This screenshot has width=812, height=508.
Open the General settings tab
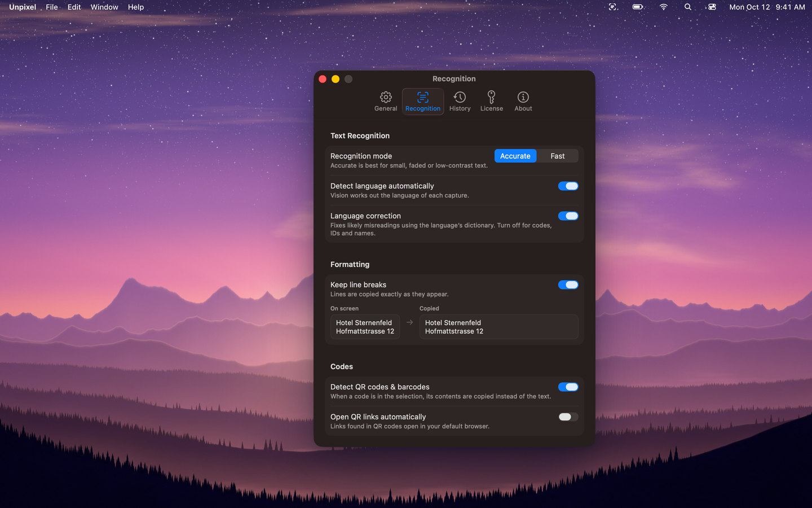(x=386, y=102)
